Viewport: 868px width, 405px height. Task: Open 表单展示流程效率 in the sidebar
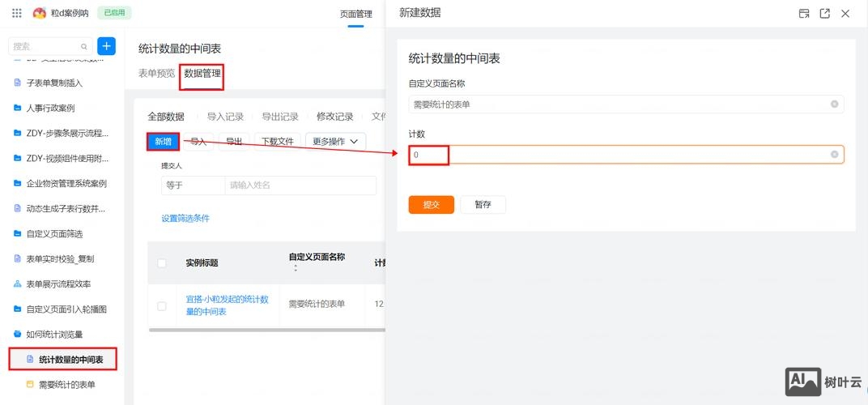(58, 284)
